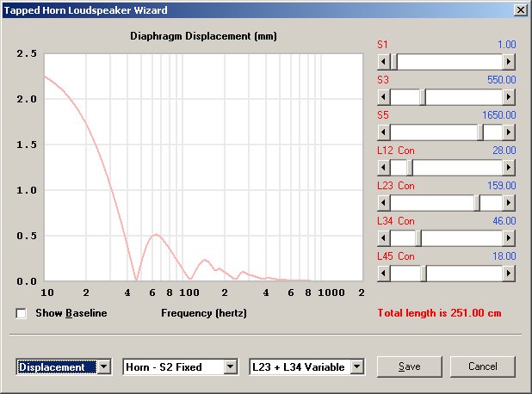This screenshot has width=532, height=394.
Task: Decrease L45 Con with left arrow
Action: pos(384,274)
